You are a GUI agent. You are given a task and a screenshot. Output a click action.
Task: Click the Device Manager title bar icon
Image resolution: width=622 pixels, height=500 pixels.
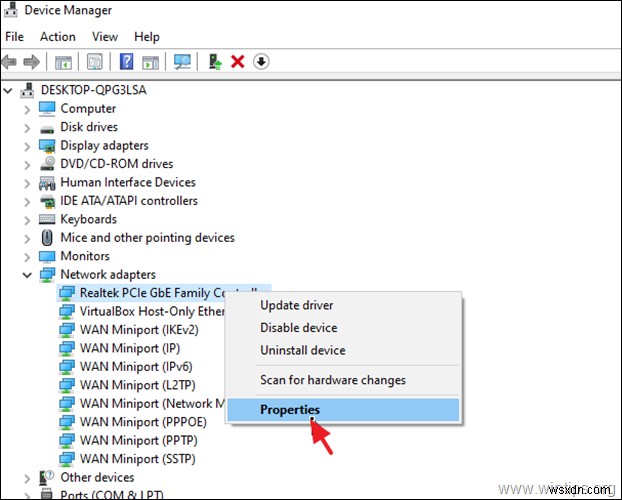[x=11, y=10]
